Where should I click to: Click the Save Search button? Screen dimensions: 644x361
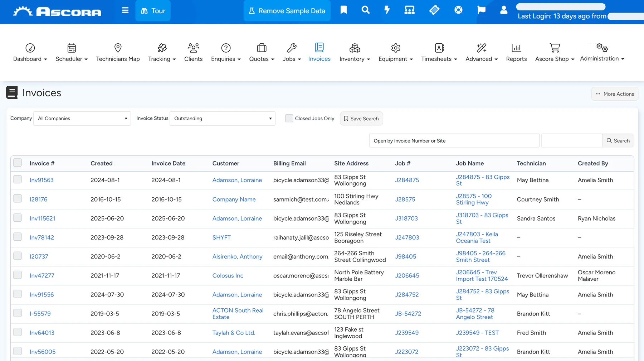pos(361,119)
